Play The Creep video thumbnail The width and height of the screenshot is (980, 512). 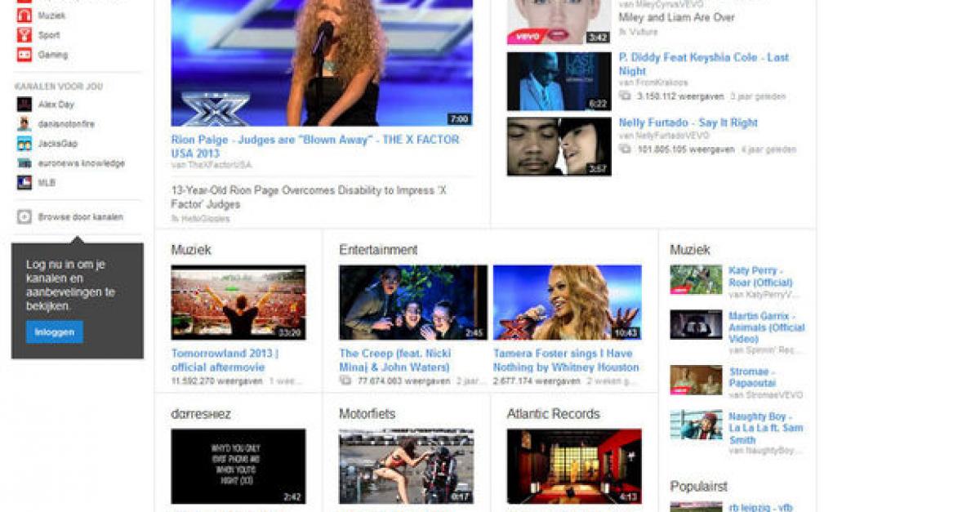point(413,302)
